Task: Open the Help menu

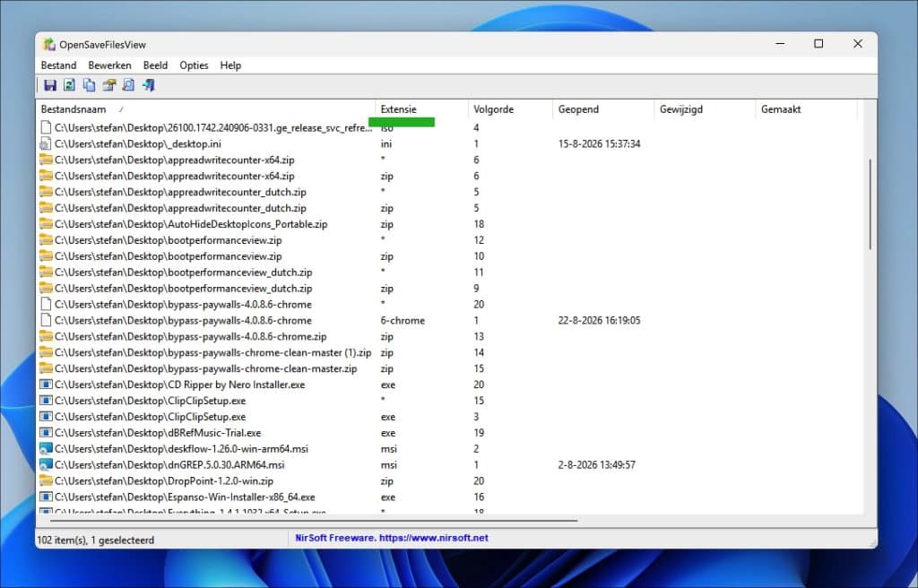Action: tap(230, 65)
